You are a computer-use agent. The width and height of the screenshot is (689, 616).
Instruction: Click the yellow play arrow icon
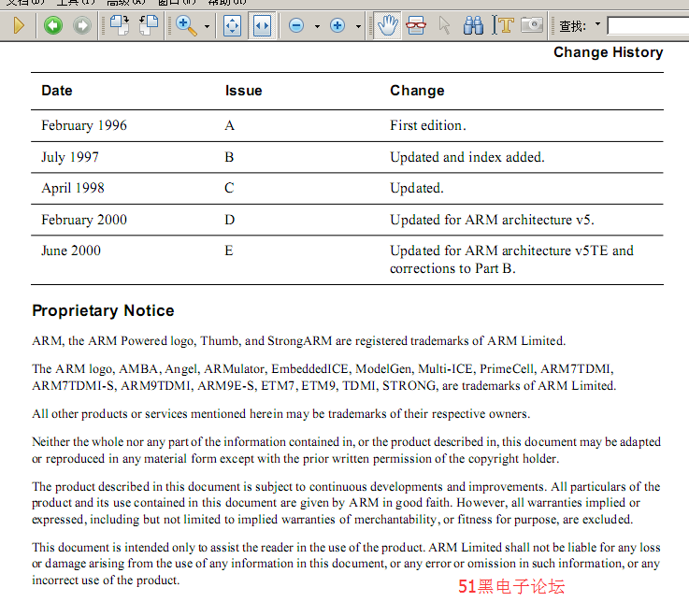point(19,25)
